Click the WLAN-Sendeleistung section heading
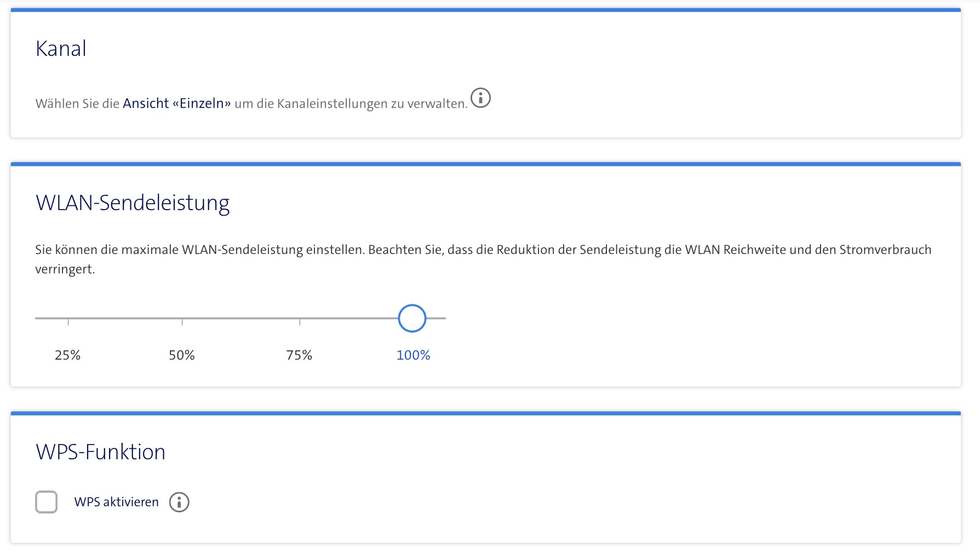This screenshot has width=980, height=560. pos(133,203)
